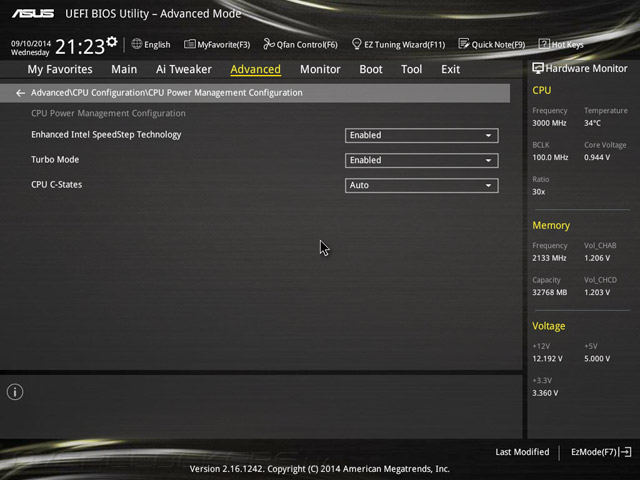Screen dimensions: 640x480
Task: Click memory frequency 2133 MHz value
Action: point(549,258)
